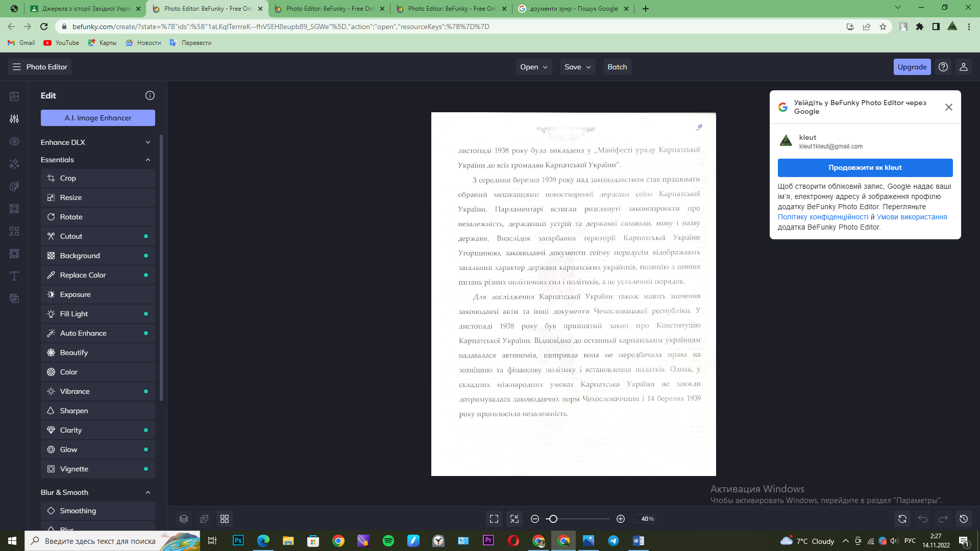Image resolution: width=980 pixels, height=551 pixels.
Task: Open the Vignette tool
Action: (x=98, y=469)
